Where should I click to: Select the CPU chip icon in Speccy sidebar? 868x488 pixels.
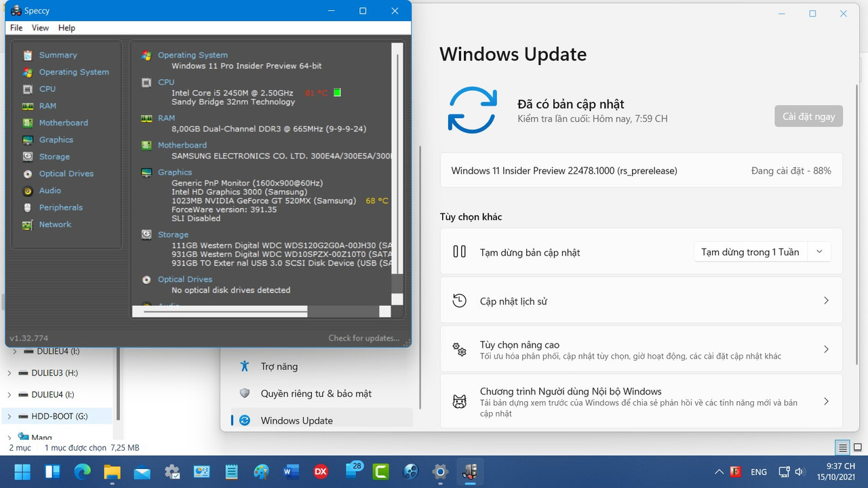28,89
